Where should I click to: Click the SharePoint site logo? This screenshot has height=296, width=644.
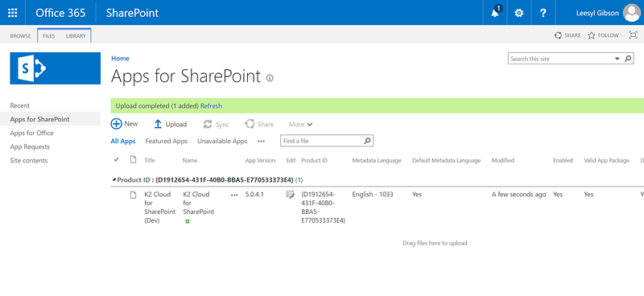tap(55, 68)
